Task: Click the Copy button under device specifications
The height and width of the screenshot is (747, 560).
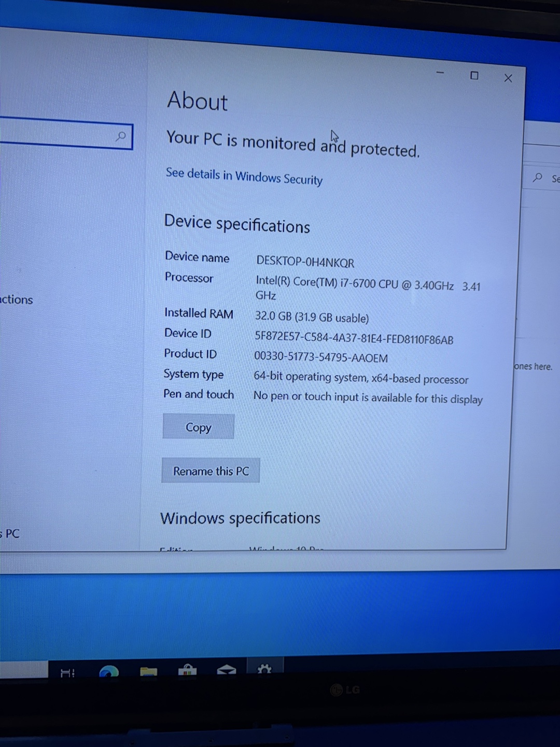Action: click(x=199, y=426)
